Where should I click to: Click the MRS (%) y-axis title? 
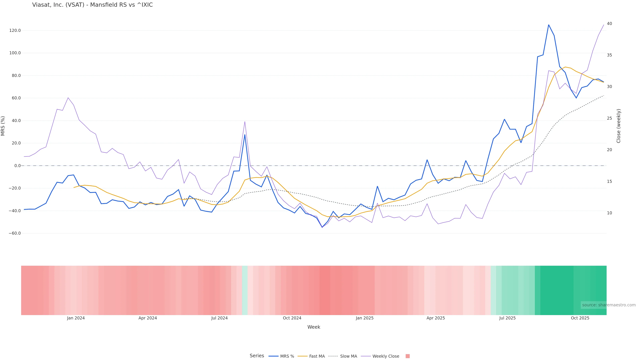click(x=3, y=126)
